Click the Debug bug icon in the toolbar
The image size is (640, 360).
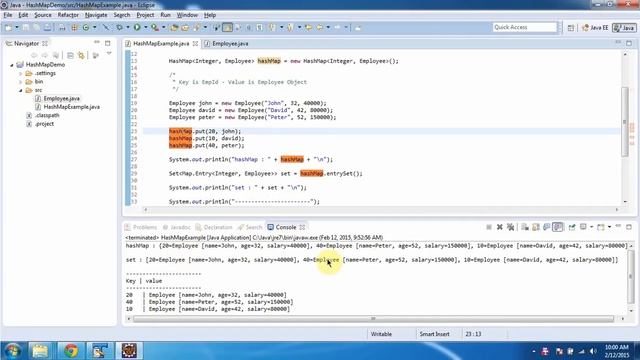click(x=119, y=27)
